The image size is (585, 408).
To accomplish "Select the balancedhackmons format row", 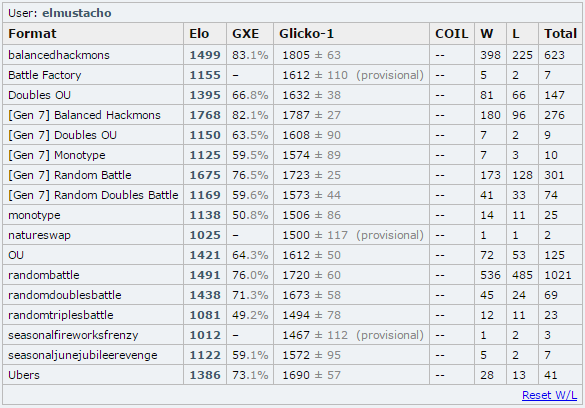I will [292, 55].
